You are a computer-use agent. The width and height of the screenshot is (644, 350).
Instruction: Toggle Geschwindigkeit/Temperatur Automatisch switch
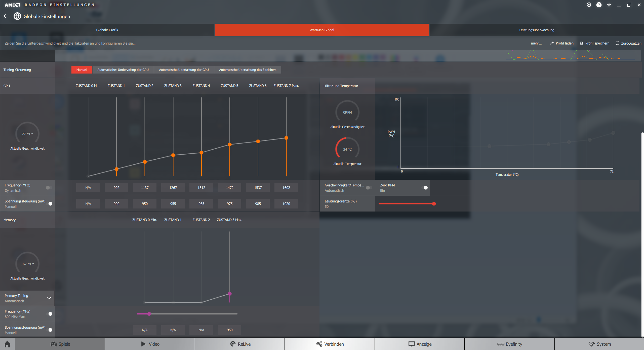(369, 188)
